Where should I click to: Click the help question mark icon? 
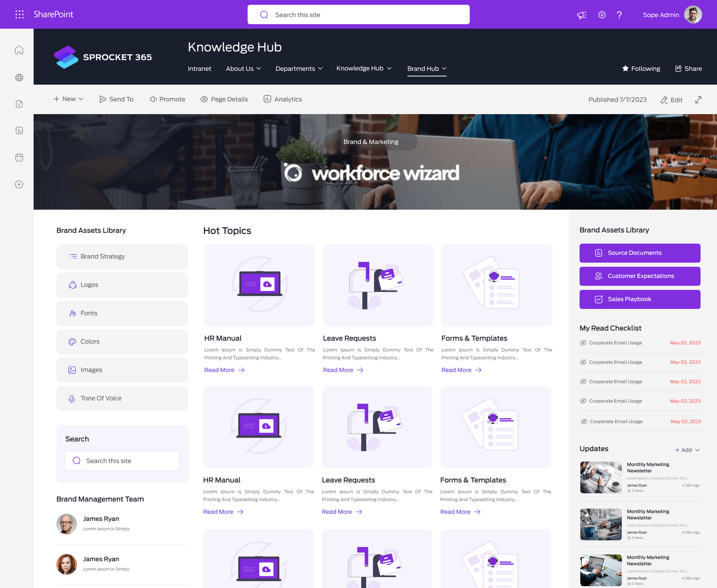click(x=619, y=15)
